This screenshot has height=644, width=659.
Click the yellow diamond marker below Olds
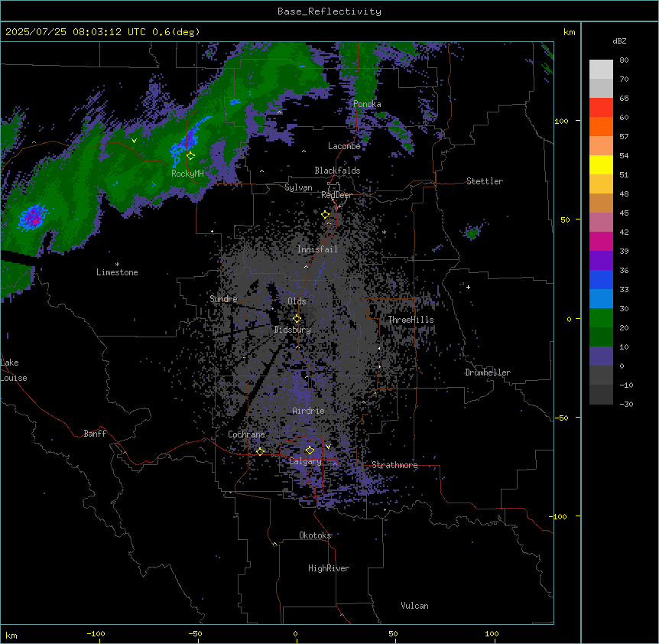pyautogui.click(x=297, y=319)
